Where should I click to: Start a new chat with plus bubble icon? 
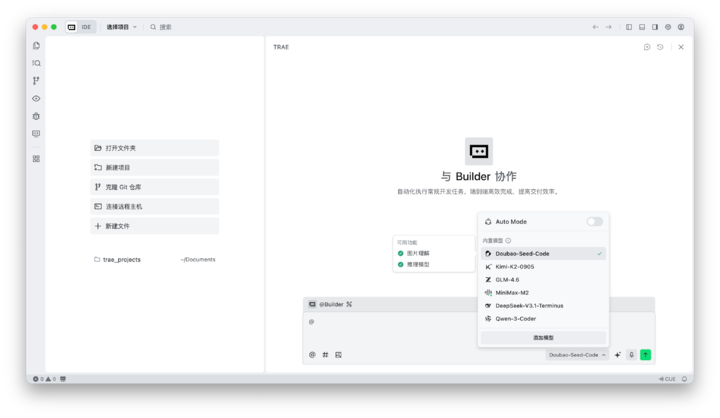click(x=647, y=47)
